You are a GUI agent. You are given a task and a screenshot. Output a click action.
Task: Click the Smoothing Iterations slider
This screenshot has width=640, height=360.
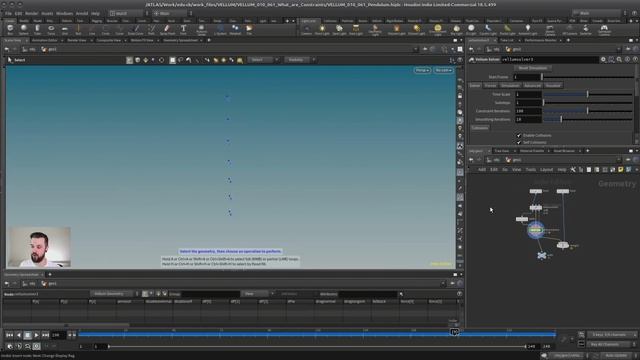click(x=587, y=120)
